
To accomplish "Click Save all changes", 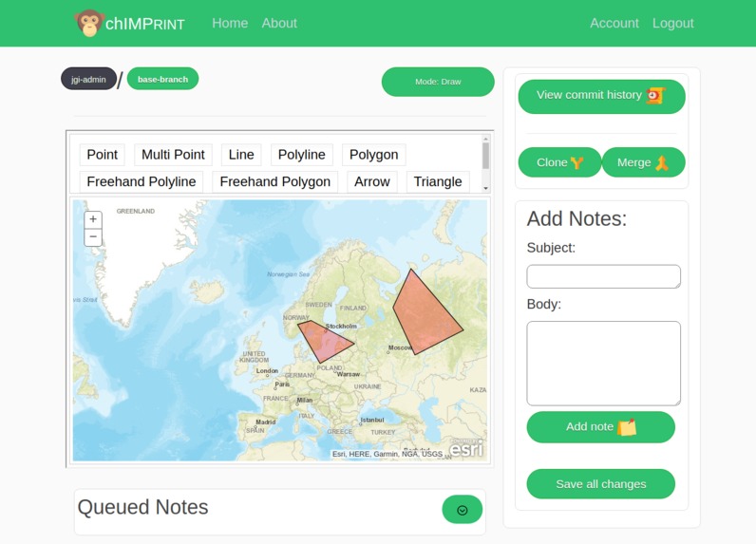I will [601, 484].
